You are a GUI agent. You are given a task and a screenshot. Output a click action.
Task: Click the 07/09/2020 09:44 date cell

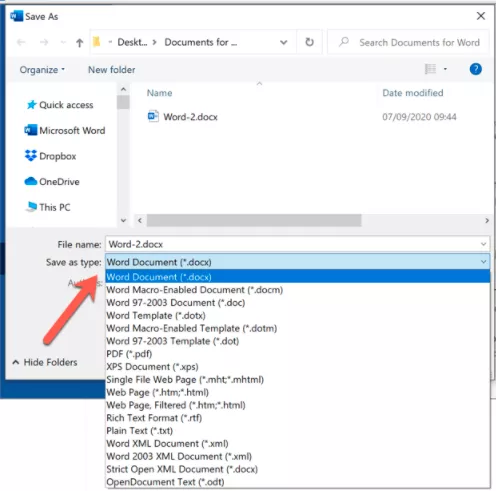(x=419, y=117)
